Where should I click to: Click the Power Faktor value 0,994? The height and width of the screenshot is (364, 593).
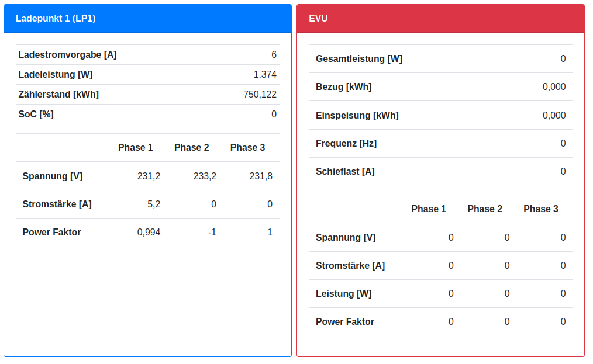[x=149, y=233]
